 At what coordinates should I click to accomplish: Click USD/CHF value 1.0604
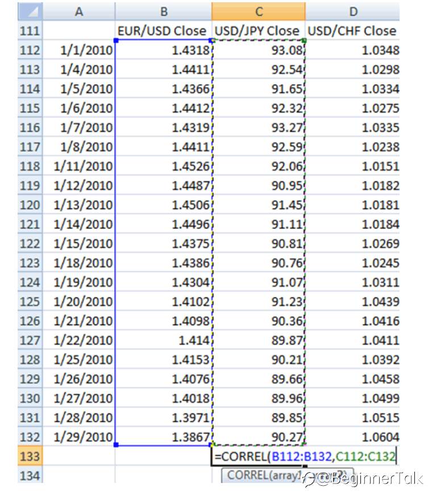[x=352, y=436]
